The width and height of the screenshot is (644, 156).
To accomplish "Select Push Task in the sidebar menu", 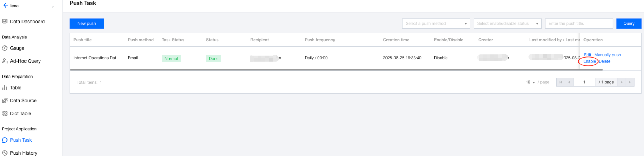I will (x=21, y=140).
